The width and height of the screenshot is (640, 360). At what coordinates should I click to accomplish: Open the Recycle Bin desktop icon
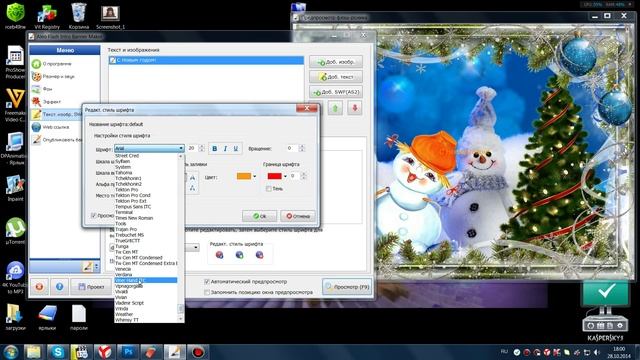pos(78,16)
